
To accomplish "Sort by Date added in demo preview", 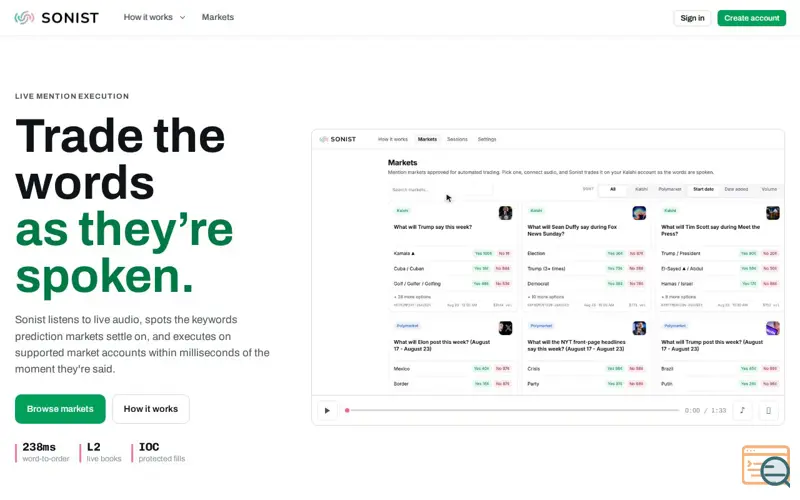I will (736, 189).
